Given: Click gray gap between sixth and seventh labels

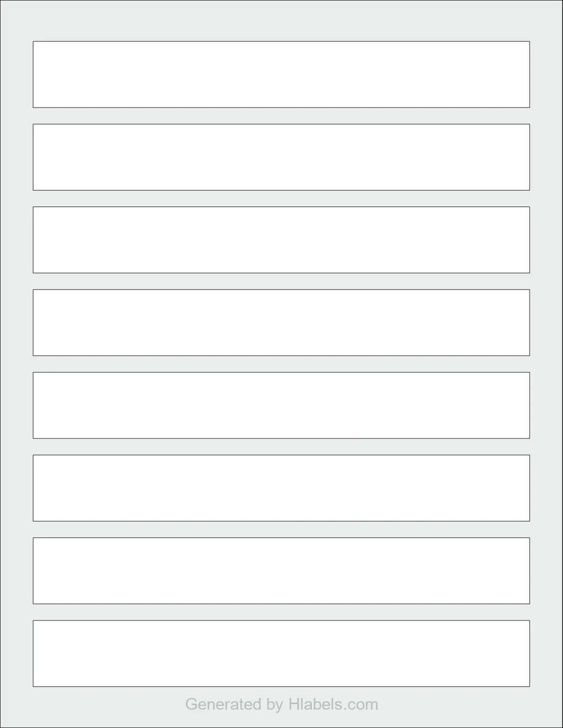Looking at the screenshot, I should coord(281,529).
